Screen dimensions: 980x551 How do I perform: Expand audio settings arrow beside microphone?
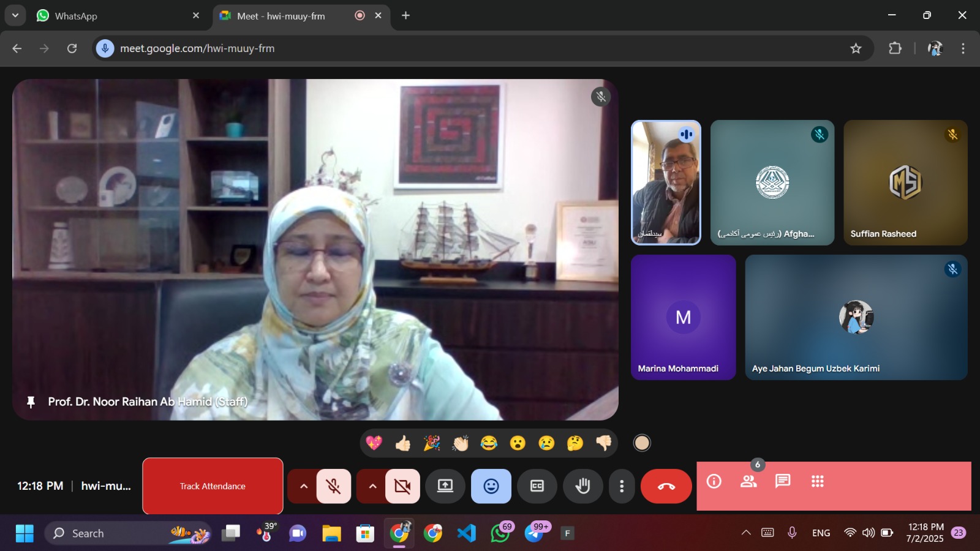click(x=303, y=486)
